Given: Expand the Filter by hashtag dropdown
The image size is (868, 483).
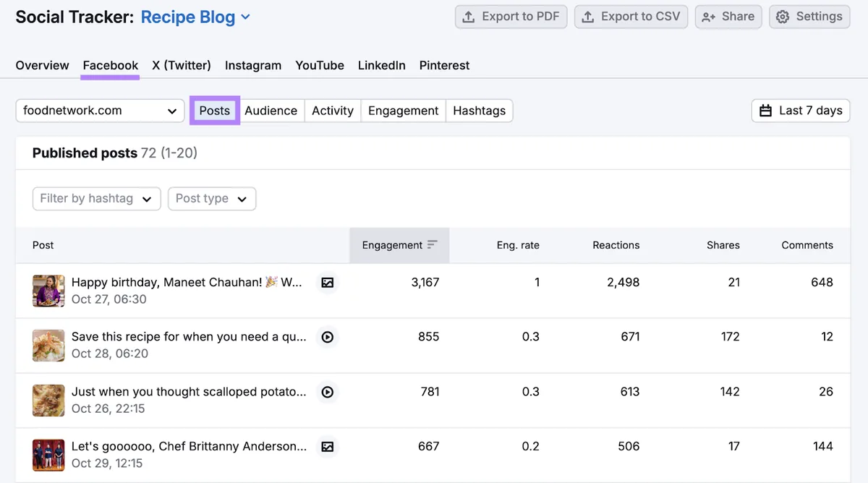Looking at the screenshot, I should coord(96,199).
